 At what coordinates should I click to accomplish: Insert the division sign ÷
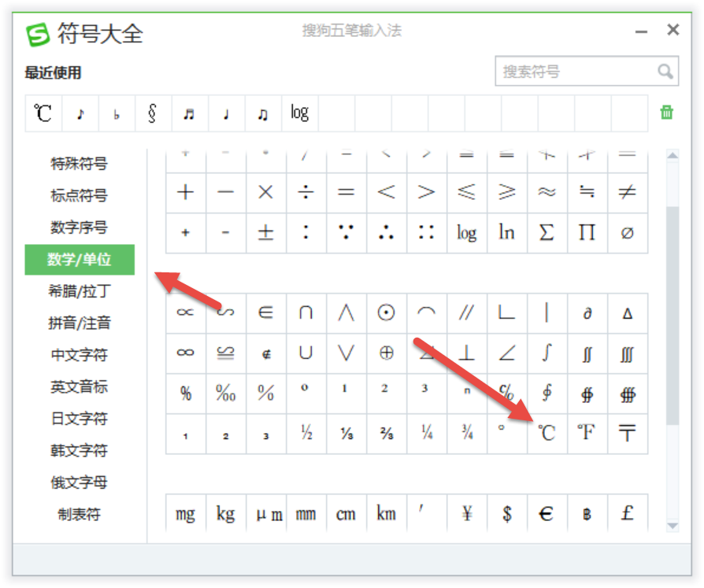(306, 193)
